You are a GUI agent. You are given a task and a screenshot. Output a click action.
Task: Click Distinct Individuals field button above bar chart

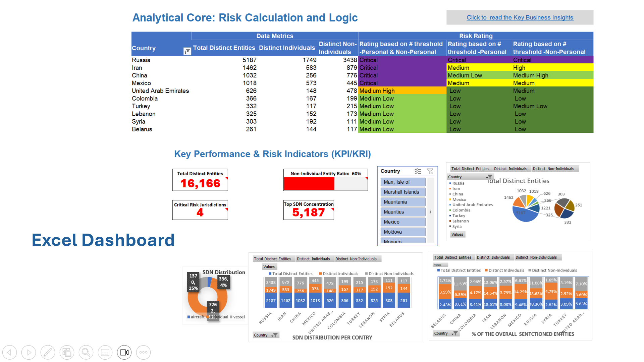pyautogui.click(x=314, y=258)
